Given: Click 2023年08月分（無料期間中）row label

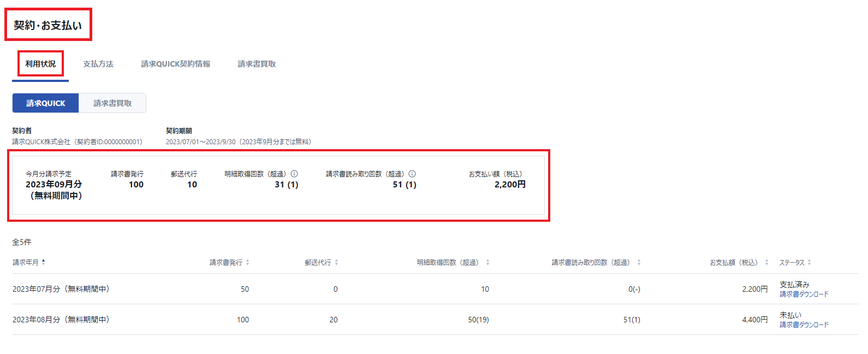Looking at the screenshot, I should point(62,319).
